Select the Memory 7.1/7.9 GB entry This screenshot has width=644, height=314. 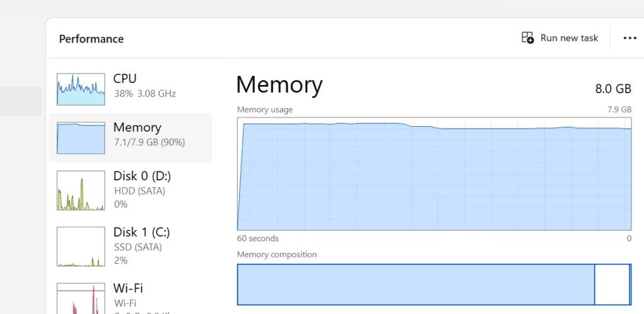pos(149,134)
